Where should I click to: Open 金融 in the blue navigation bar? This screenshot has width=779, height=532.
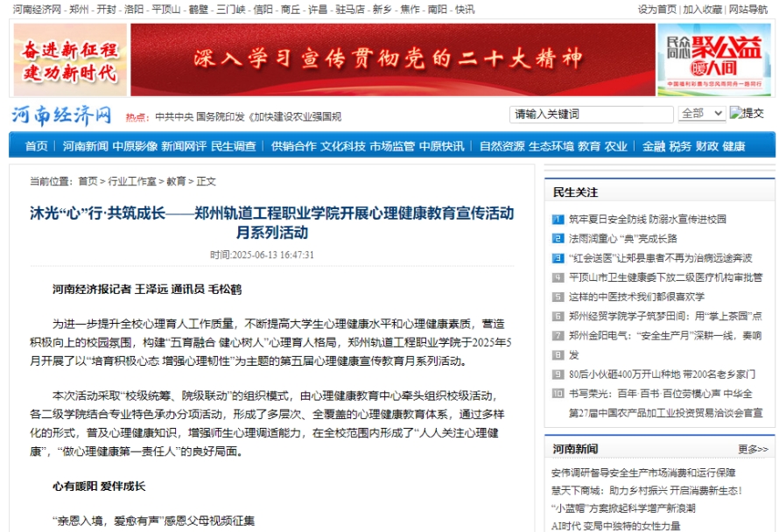coord(653,146)
